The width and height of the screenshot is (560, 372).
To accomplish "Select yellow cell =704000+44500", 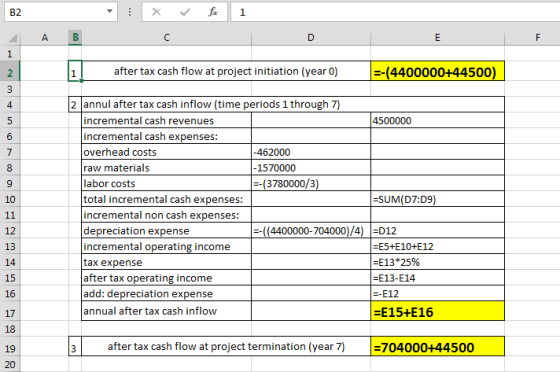I will tap(438, 346).
